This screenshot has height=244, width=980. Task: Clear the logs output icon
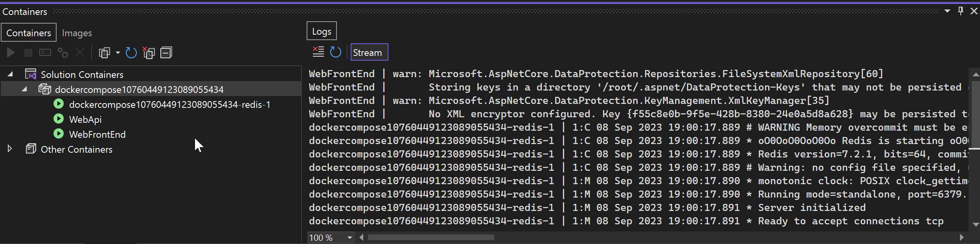point(318,52)
